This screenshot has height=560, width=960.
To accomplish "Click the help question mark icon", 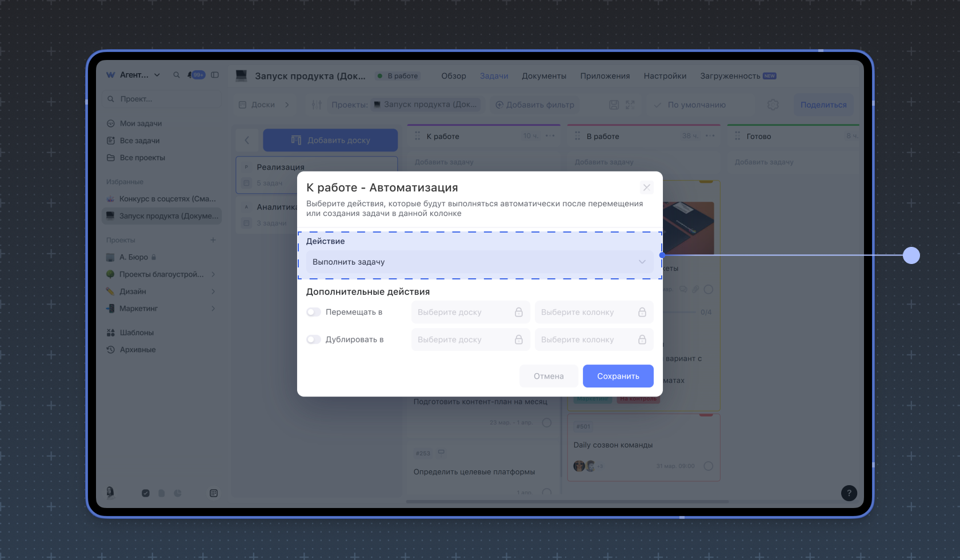I will 849,493.
